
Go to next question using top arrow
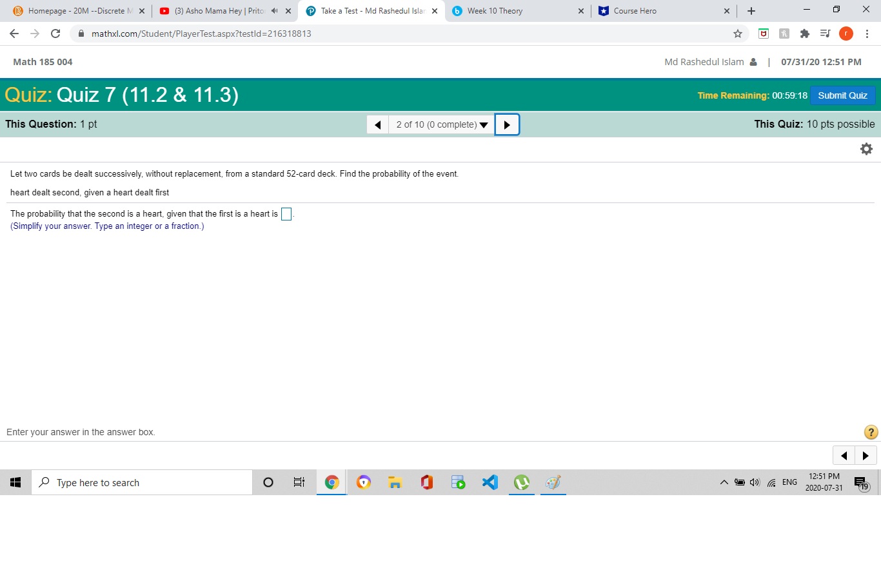click(507, 124)
